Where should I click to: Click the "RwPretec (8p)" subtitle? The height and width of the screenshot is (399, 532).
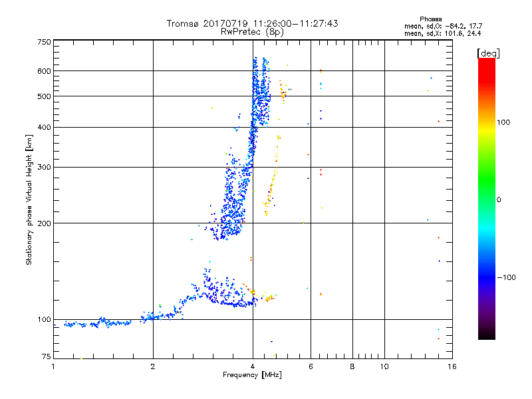click(252, 32)
